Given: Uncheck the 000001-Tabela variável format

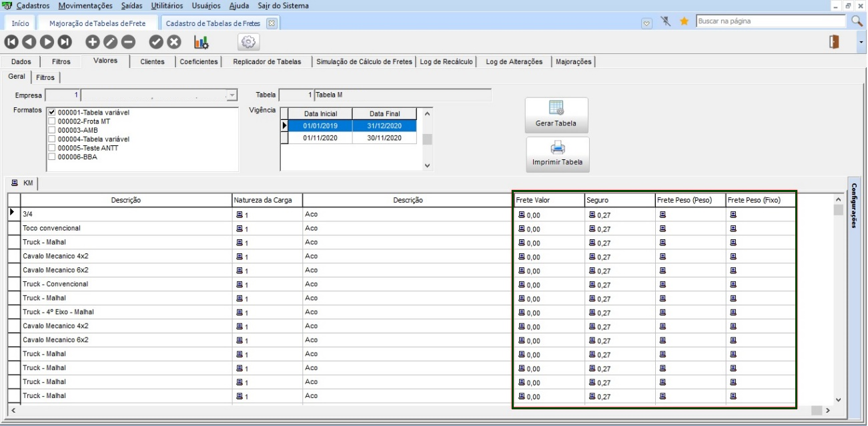Looking at the screenshot, I should tap(52, 113).
